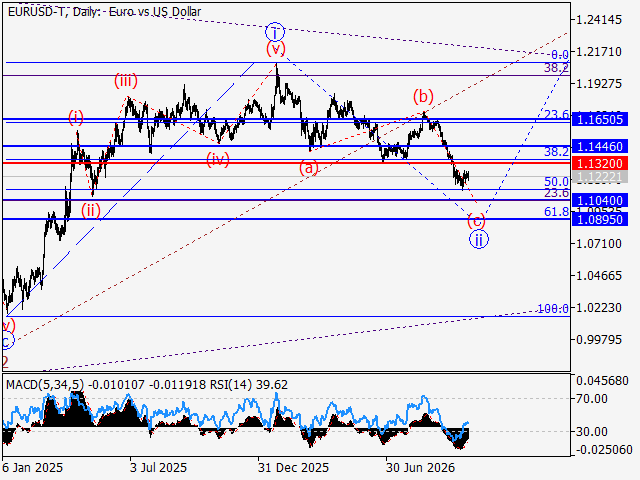Select the purple 38.2 Fibonacci label near the top
The image size is (640, 480).
pyautogui.click(x=556, y=68)
